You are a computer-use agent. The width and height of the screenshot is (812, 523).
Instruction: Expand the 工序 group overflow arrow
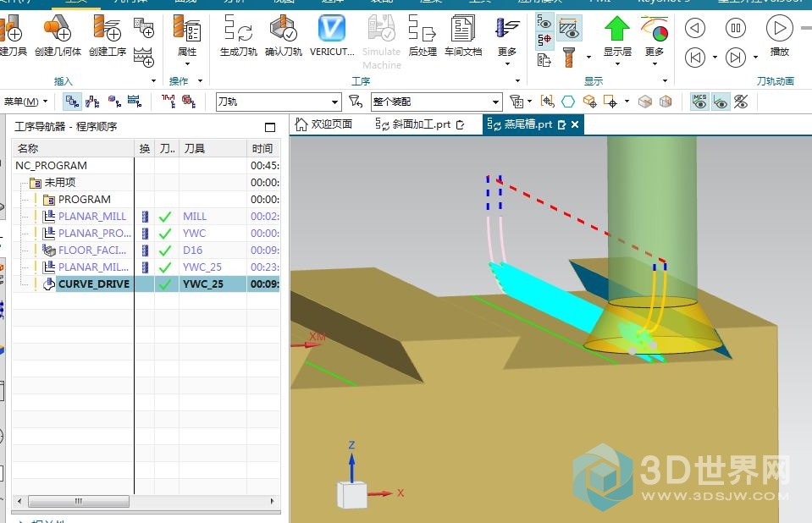(517, 80)
